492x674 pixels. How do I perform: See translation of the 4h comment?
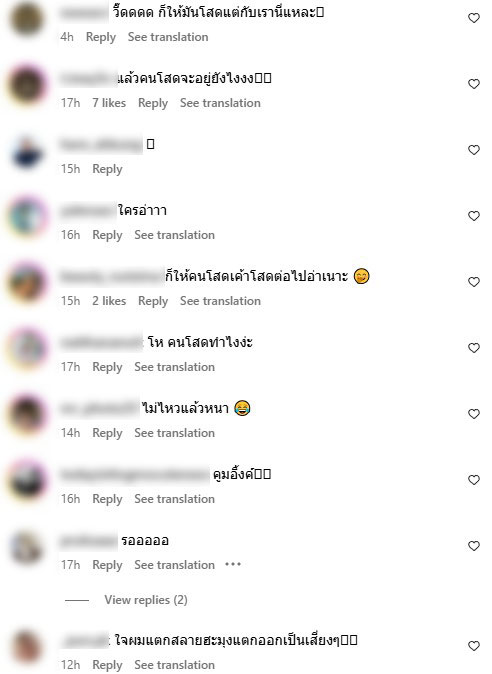(x=168, y=37)
